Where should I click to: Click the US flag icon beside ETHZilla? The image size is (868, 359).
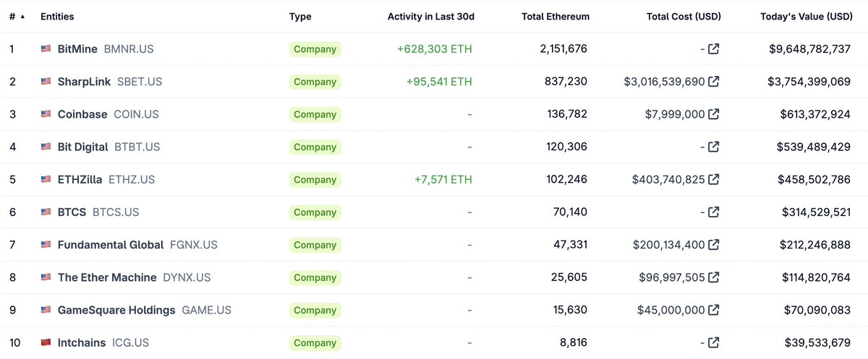[x=46, y=179]
